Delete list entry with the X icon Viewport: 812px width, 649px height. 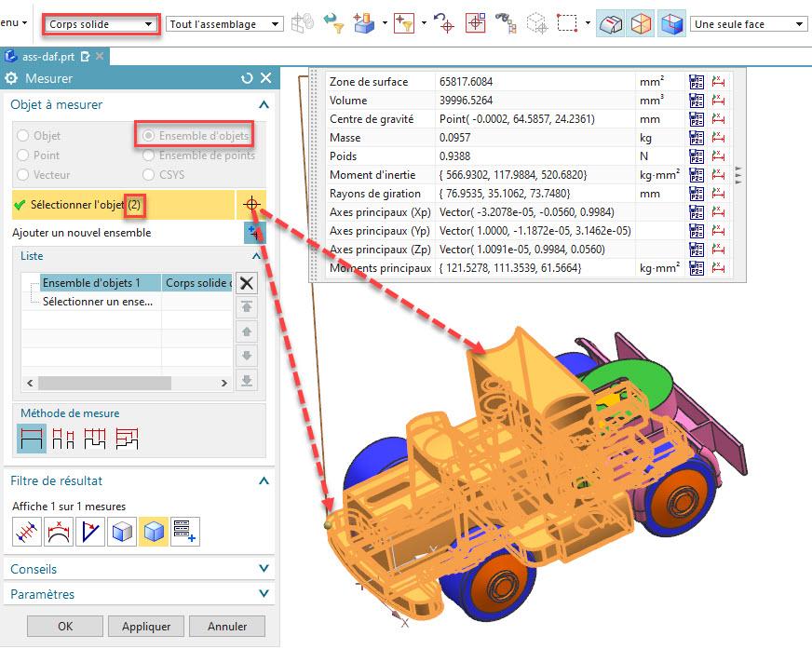click(247, 283)
